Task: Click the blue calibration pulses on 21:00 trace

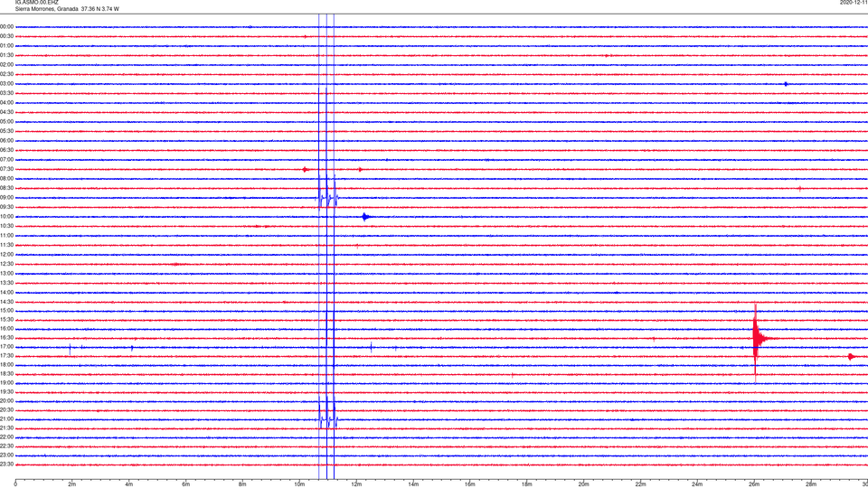Action: (x=327, y=418)
